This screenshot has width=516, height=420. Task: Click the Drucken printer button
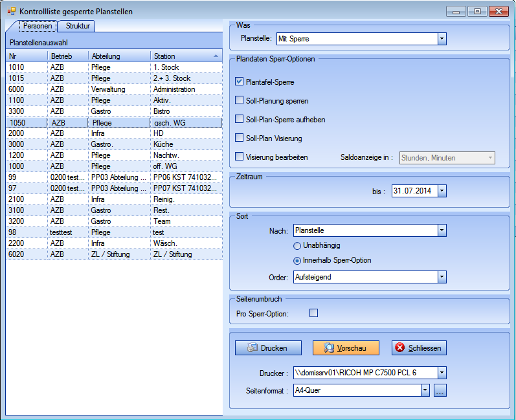click(x=267, y=348)
